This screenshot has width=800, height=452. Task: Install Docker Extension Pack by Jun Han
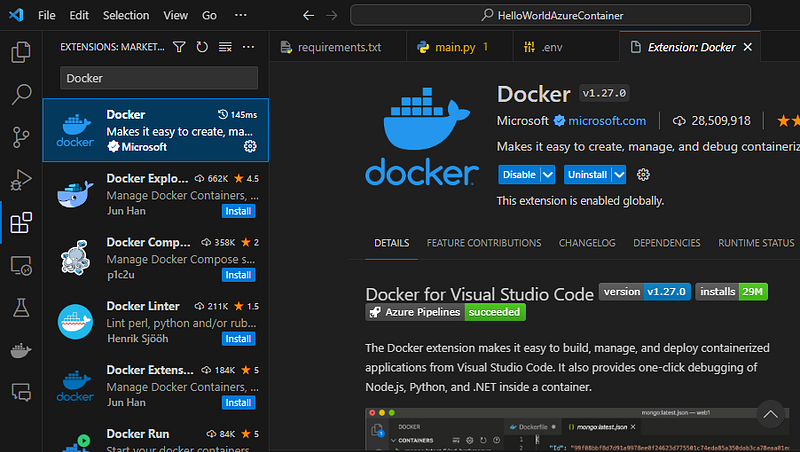[x=238, y=402]
